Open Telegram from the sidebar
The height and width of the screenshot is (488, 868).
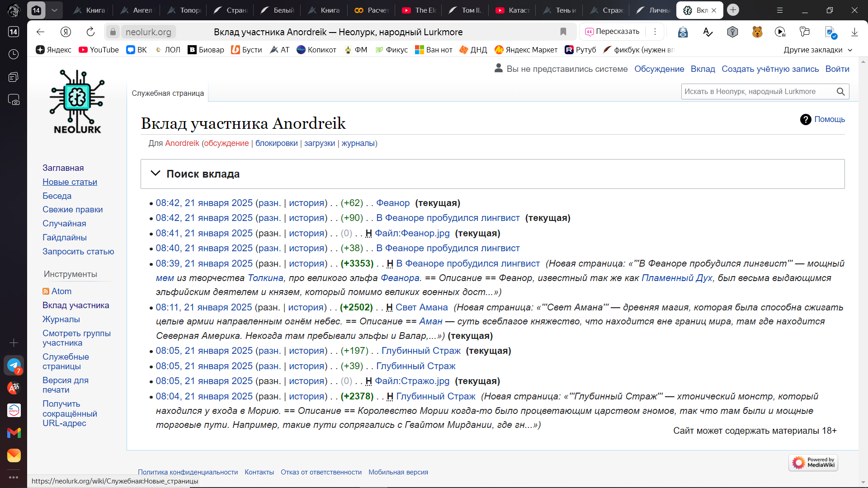14,365
